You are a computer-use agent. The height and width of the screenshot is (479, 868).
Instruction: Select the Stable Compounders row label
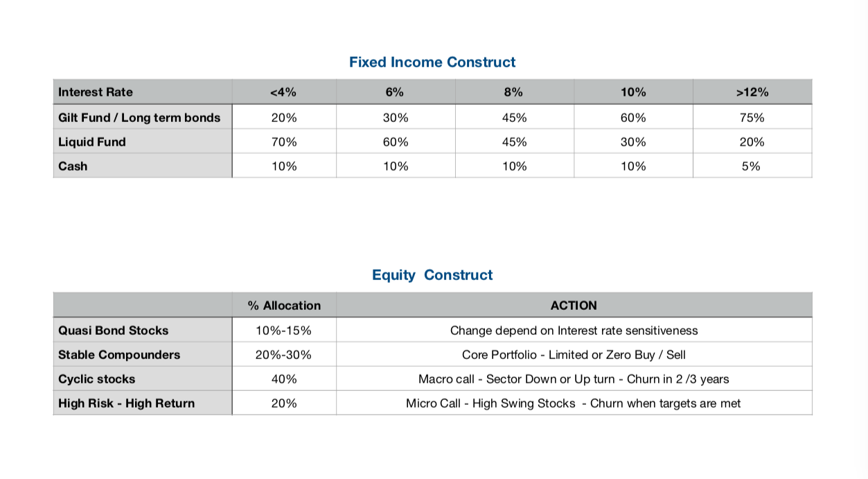click(119, 355)
